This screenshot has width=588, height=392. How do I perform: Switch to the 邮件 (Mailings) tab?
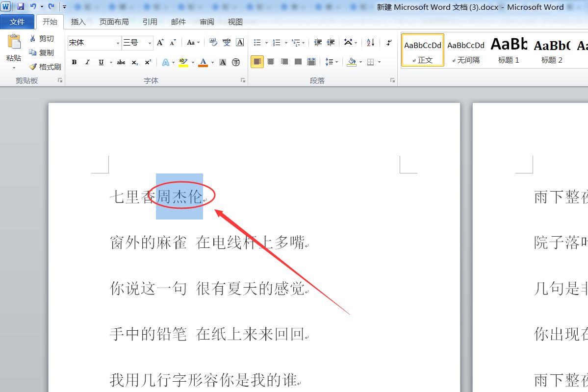click(x=178, y=22)
